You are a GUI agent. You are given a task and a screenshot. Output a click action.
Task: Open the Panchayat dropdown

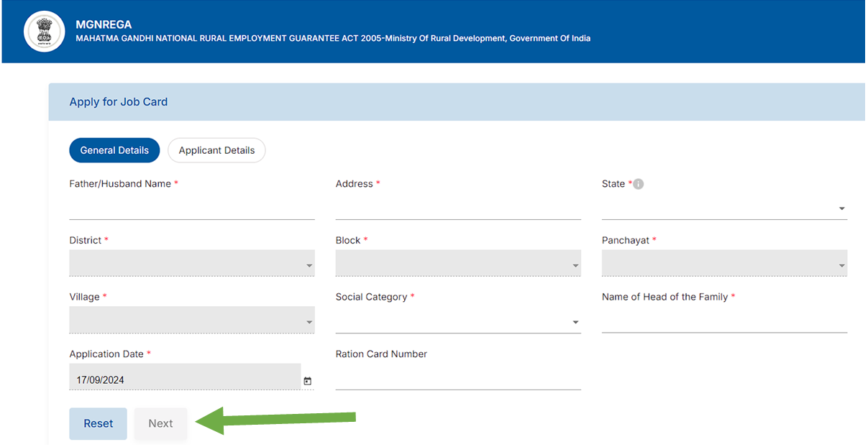(x=724, y=263)
